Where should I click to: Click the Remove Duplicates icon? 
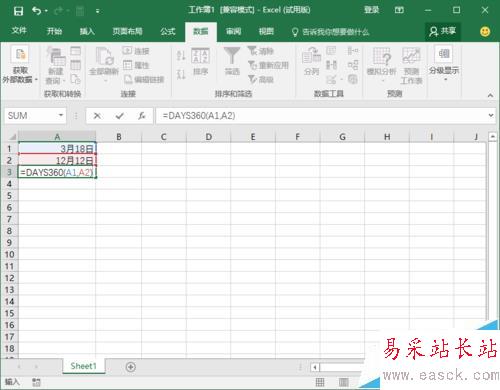(331, 65)
